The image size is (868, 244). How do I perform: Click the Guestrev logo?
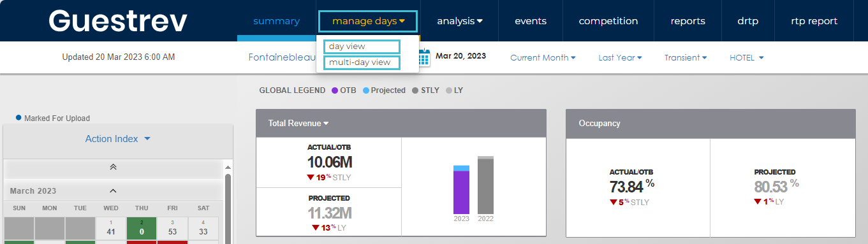pos(118,21)
